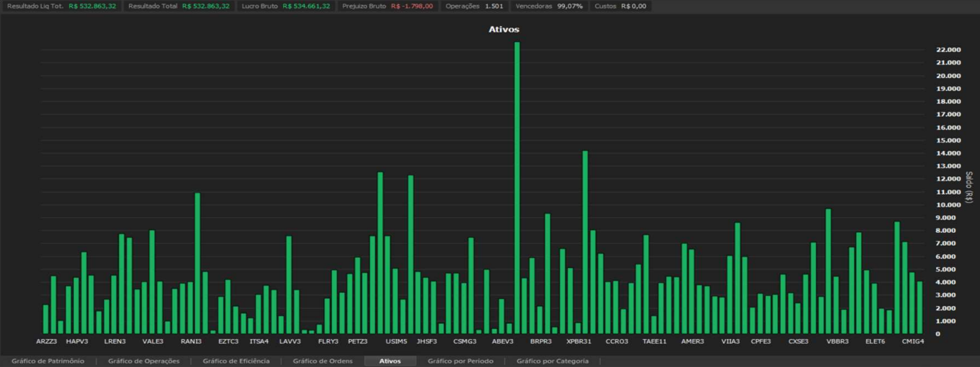
Task: Click the Resultado Total summary field
Action: [x=179, y=6]
